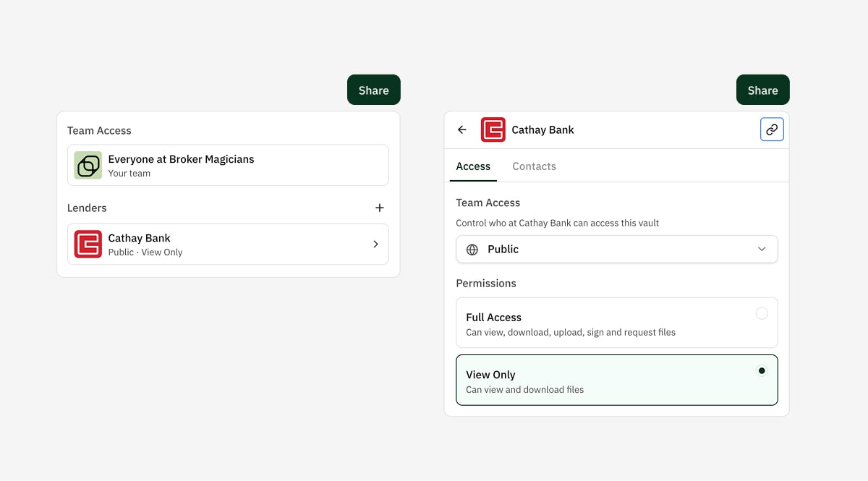
Task: Open the Public access level dropdown
Action: pyautogui.click(x=615, y=250)
